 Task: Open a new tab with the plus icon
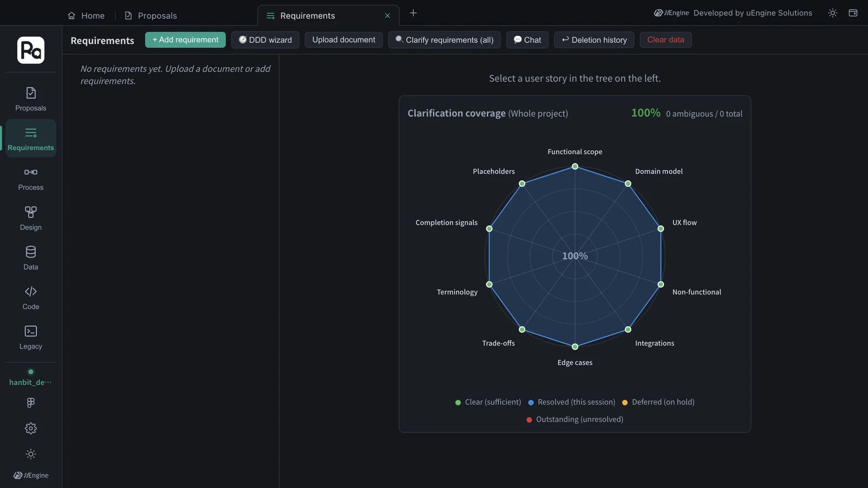coord(413,13)
